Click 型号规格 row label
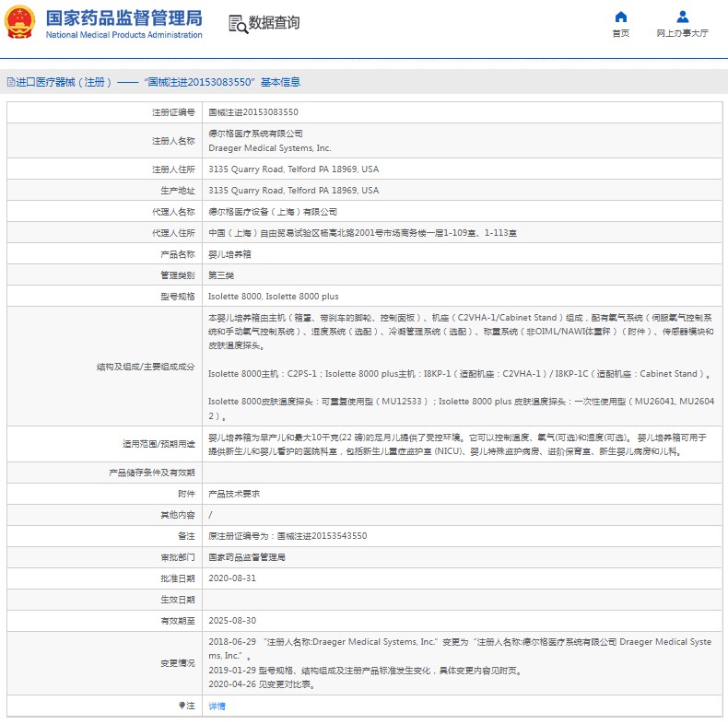Image resolution: width=728 pixels, height=724 pixels. click(177, 297)
